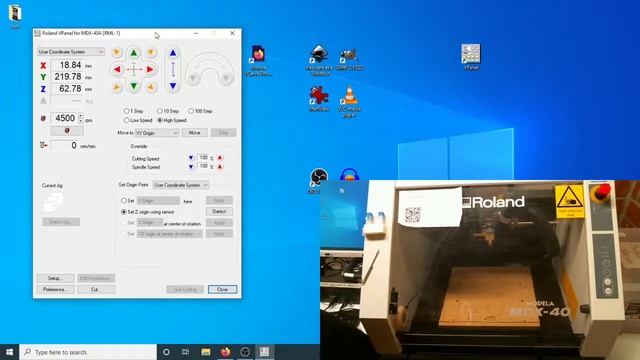Click the Close button at the bottom
The width and height of the screenshot is (640, 360).
(222, 289)
